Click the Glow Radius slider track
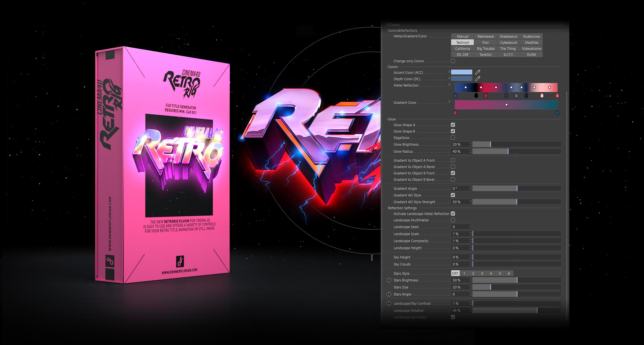644x345 pixels. (x=517, y=151)
